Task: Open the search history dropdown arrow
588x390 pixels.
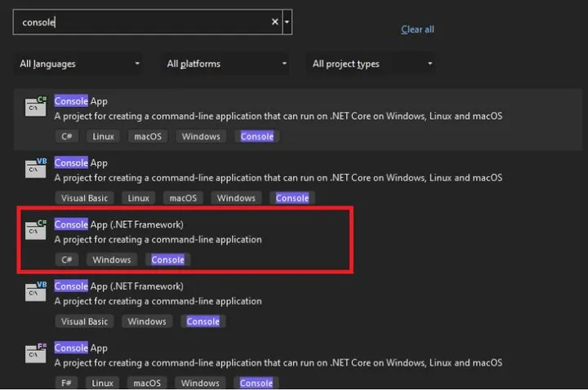Action: click(x=287, y=22)
